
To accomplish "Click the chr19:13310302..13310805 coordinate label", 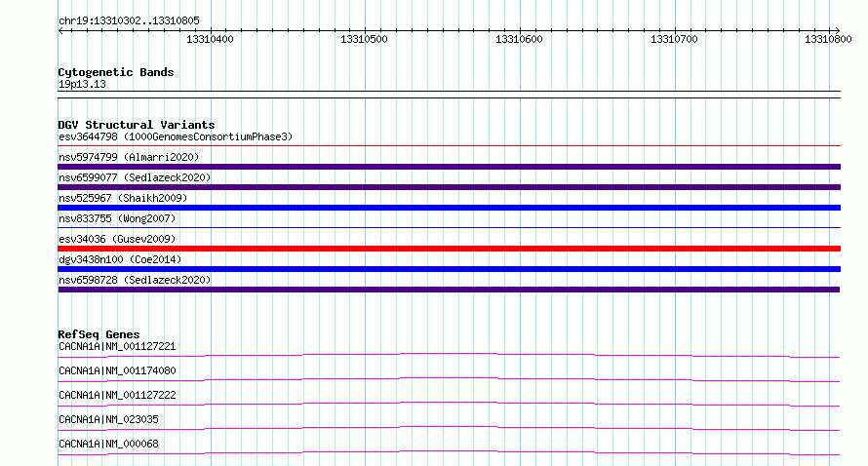I will [129, 20].
